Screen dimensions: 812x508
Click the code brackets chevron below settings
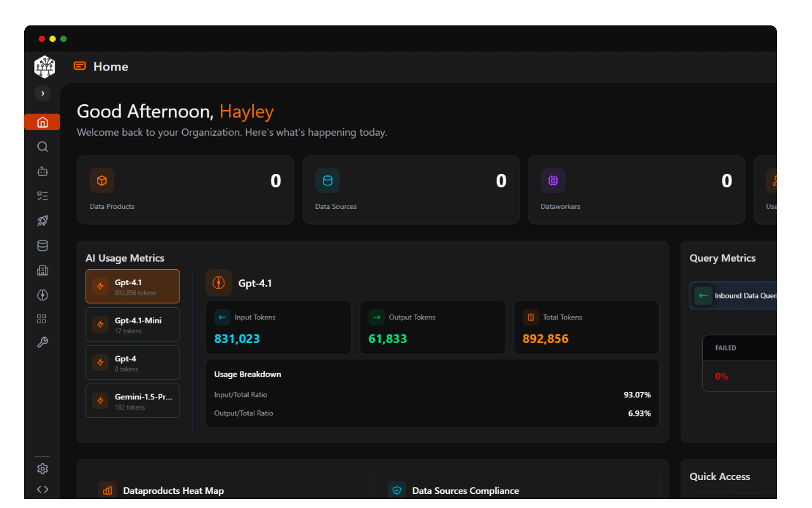(42, 489)
